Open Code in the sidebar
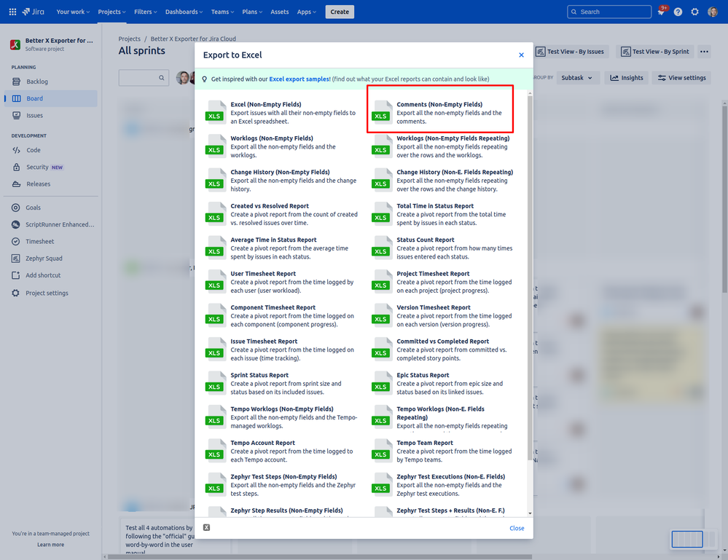The width and height of the screenshot is (728, 560). pos(51,150)
